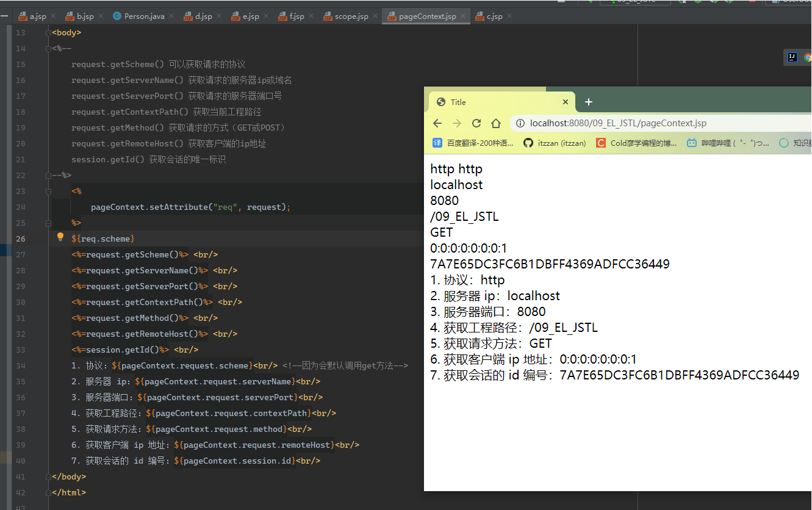Click gutter line number 26
812x510 pixels.
pyautogui.click(x=21, y=239)
